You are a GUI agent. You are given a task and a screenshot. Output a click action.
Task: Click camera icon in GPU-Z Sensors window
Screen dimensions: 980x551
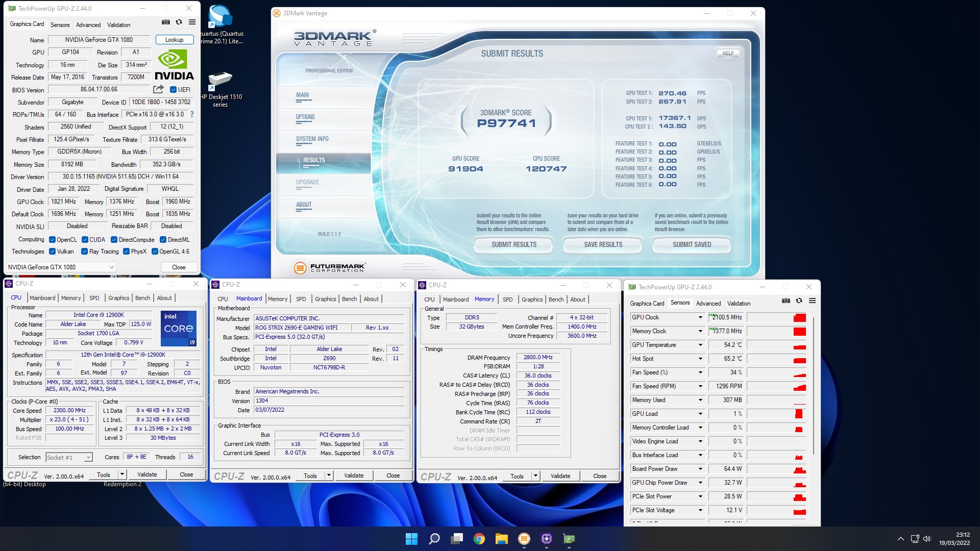[786, 301]
